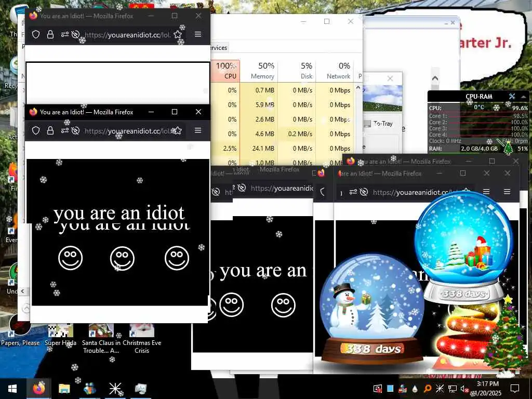Click the Task Manager scrollbar up arrow
The image size is (532, 399).
point(358,87)
